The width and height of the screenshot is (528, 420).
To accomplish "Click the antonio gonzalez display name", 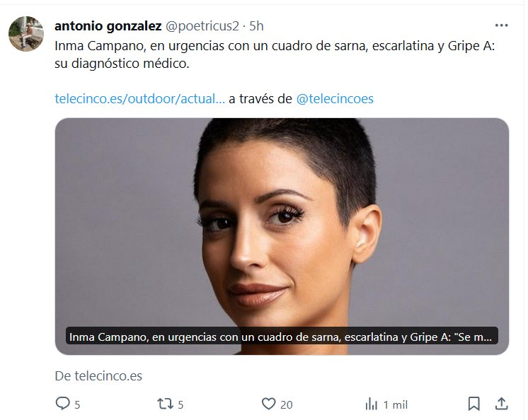I will (x=108, y=26).
